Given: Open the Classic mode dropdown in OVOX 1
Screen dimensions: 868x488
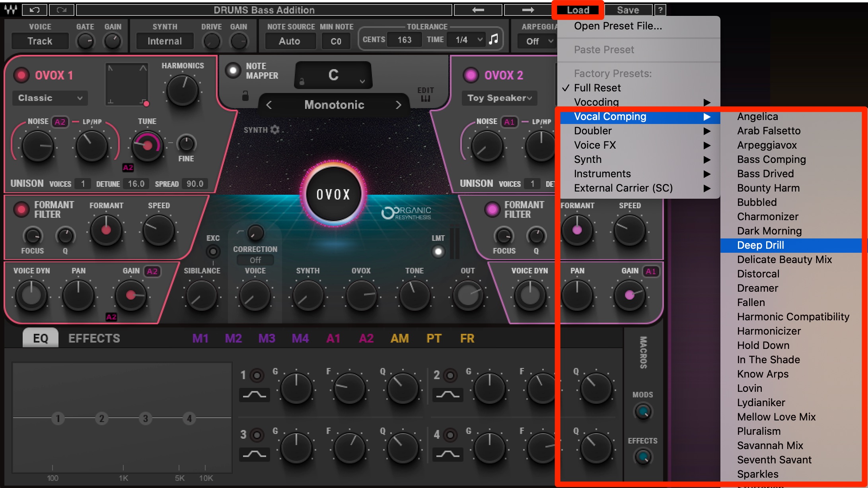Looking at the screenshot, I should tap(50, 98).
